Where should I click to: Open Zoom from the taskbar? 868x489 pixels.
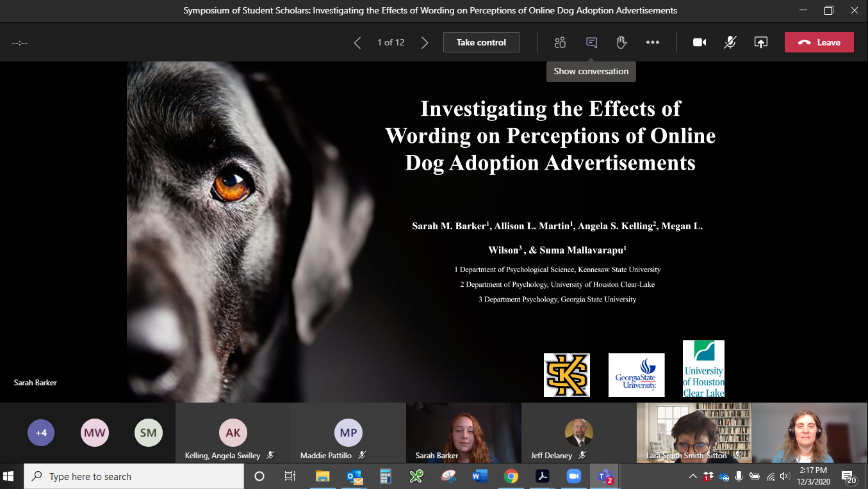point(573,476)
